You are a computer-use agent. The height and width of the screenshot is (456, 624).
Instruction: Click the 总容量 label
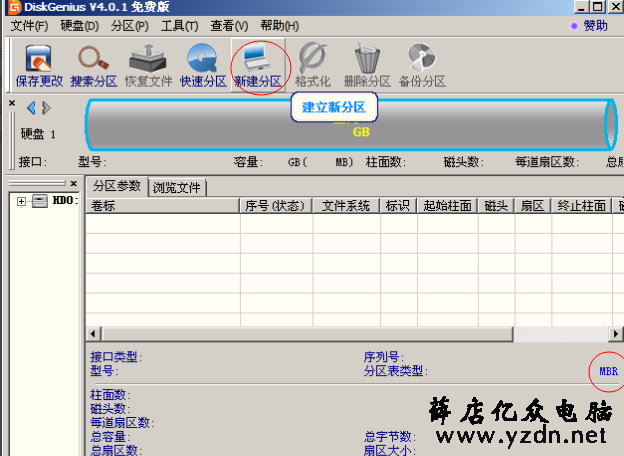pyautogui.click(x=110, y=437)
